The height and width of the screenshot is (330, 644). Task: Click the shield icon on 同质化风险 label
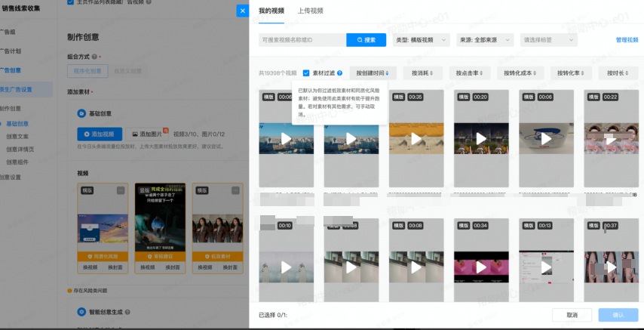coord(90,256)
